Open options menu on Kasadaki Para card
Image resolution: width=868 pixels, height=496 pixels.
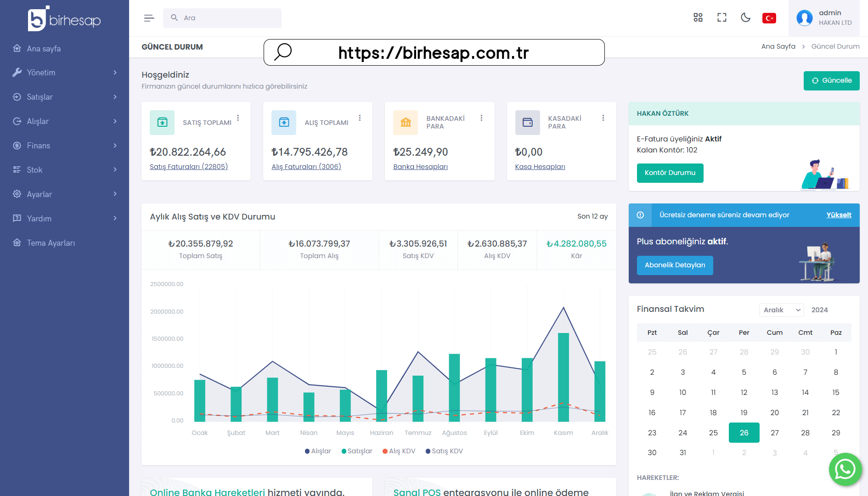point(603,118)
